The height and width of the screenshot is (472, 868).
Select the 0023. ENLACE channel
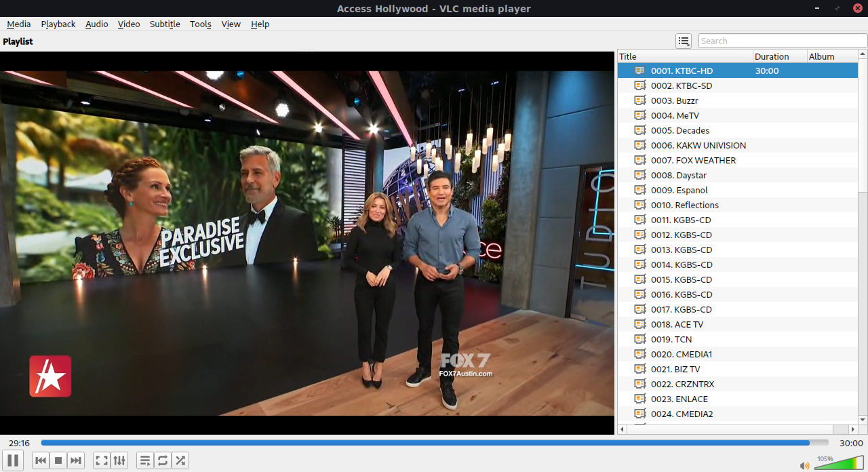(737, 399)
